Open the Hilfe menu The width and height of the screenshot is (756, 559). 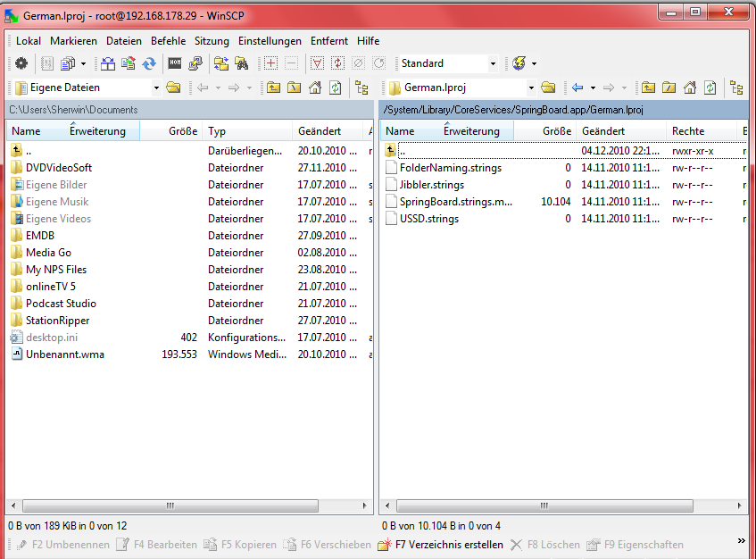coord(369,41)
